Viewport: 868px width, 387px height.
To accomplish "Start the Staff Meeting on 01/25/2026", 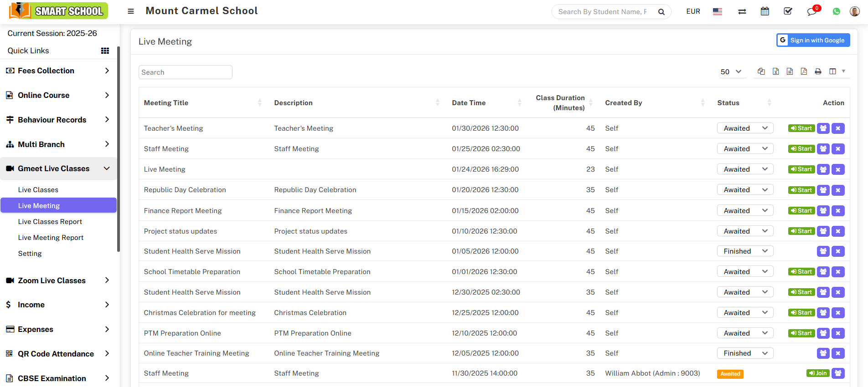I will coord(801,149).
